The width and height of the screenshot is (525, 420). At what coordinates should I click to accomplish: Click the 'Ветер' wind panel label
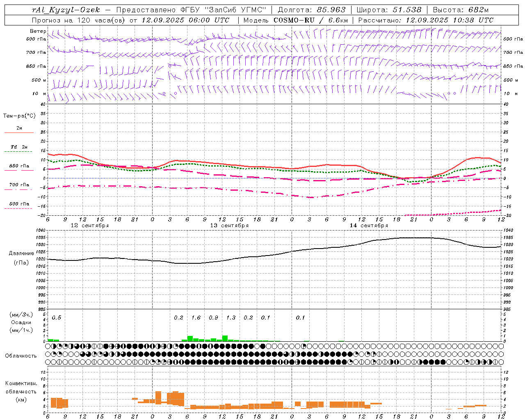point(38,31)
